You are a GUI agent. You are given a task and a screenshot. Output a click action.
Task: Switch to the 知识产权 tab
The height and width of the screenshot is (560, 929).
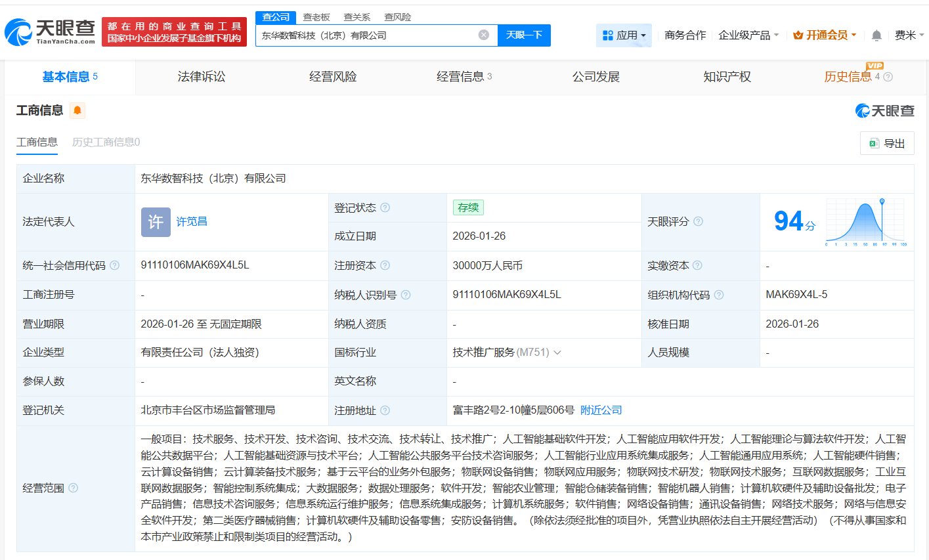[727, 77]
